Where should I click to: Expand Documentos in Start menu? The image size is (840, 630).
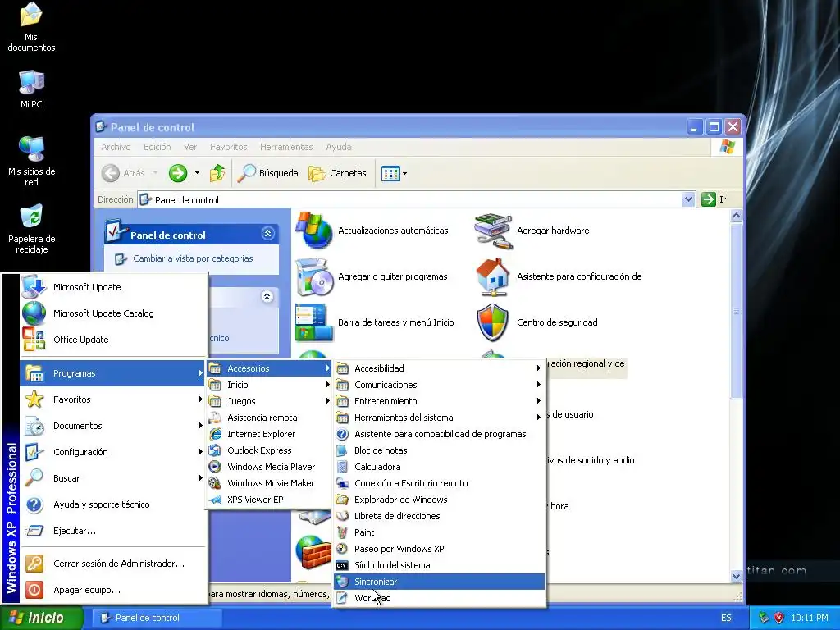pyautogui.click(x=113, y=426)
